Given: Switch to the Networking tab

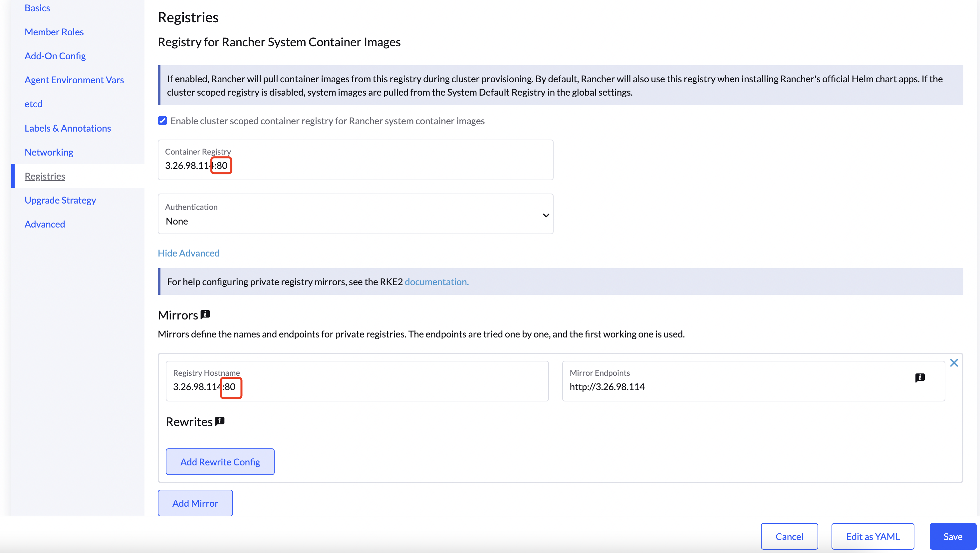Looking at the screenshot, I should pos(49,152).
